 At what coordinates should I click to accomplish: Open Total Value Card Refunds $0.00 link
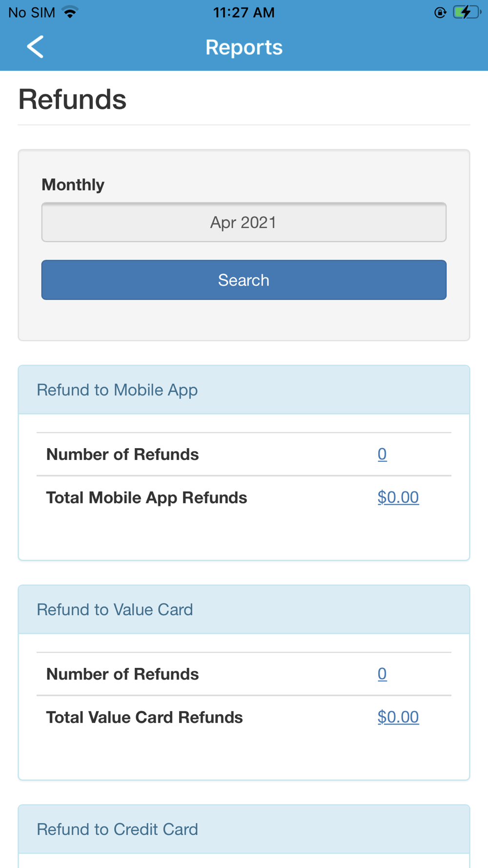click(x=398, y=717)
